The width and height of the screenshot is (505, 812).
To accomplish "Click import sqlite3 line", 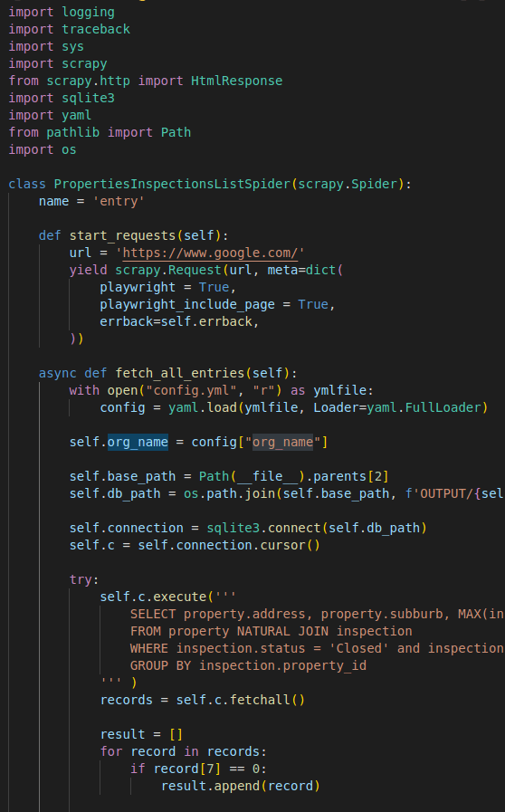I will tap(62, 99).
